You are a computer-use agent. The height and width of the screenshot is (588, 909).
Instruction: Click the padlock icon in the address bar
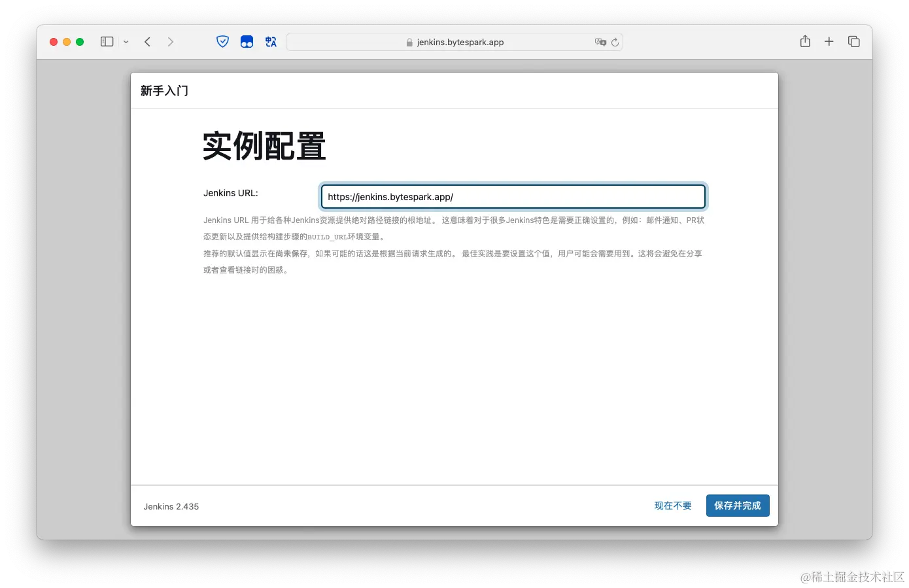click(x=409, y=42)
